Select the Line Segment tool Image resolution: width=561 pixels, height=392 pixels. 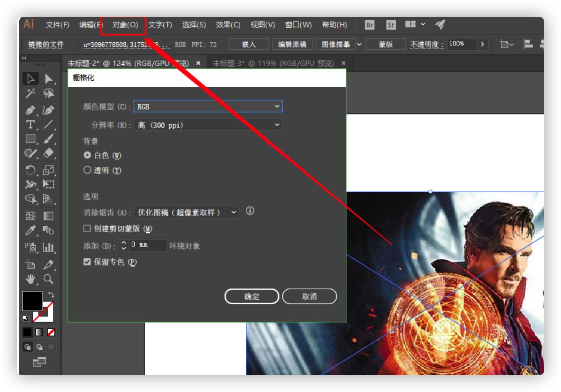[x=49, y=124]
